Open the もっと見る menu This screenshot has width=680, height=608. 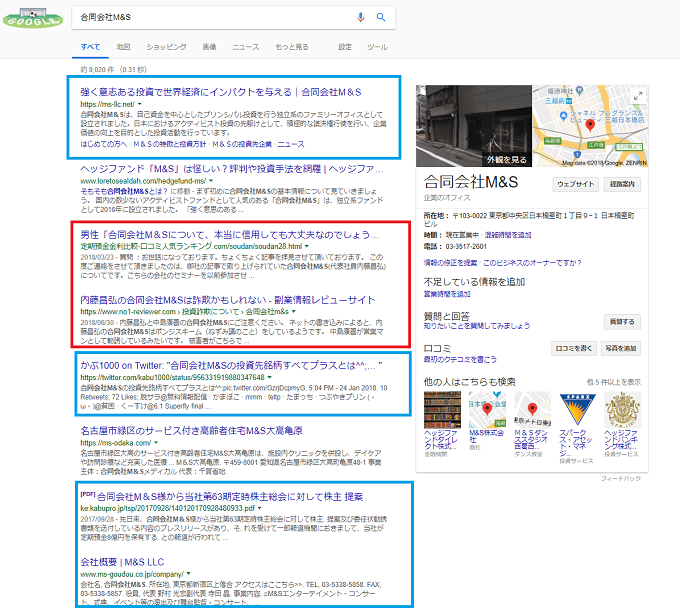[x=292, y=47]
